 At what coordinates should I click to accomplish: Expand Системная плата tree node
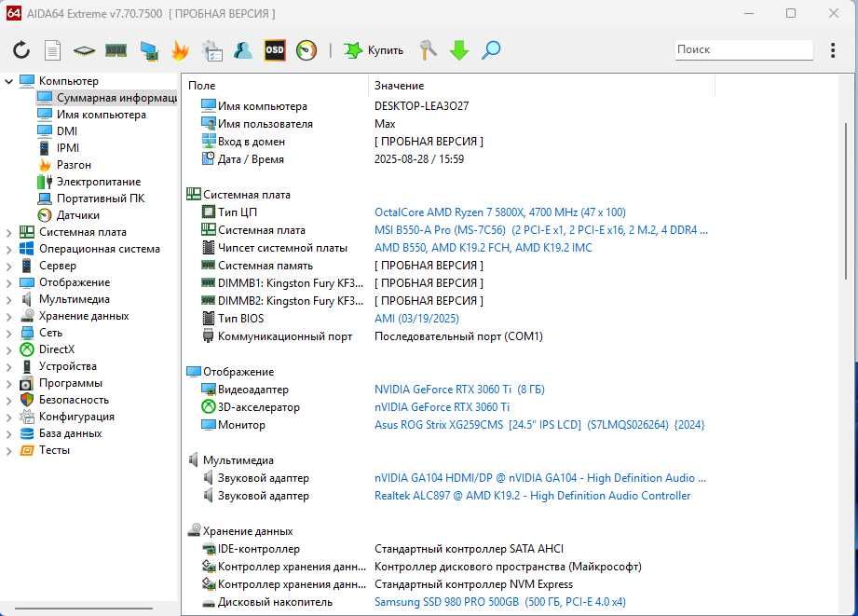(x=8, y=233)
